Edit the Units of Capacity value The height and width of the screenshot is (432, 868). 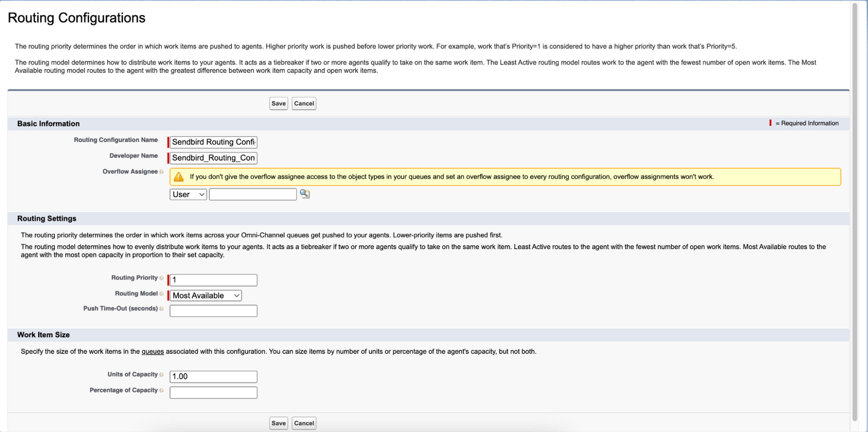click(x=213, y=376)
